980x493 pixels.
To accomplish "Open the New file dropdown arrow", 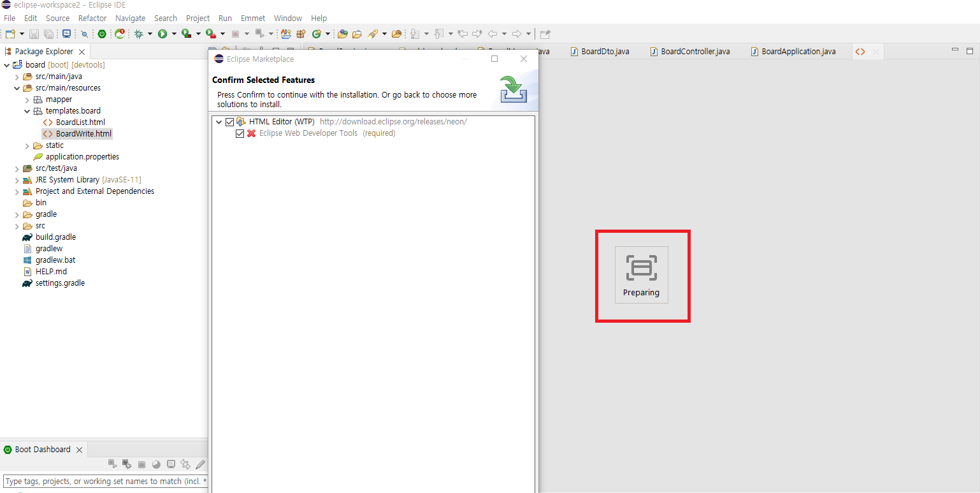I will 22,34.
